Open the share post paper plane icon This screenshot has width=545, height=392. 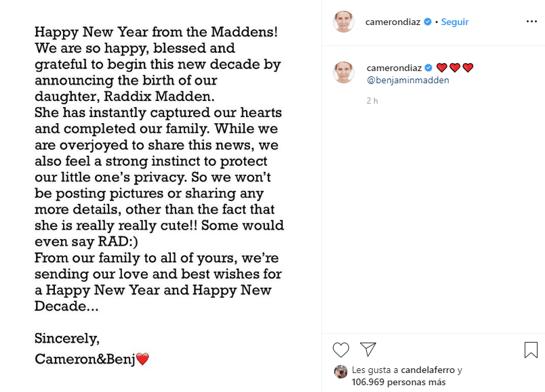pos(368,349)
